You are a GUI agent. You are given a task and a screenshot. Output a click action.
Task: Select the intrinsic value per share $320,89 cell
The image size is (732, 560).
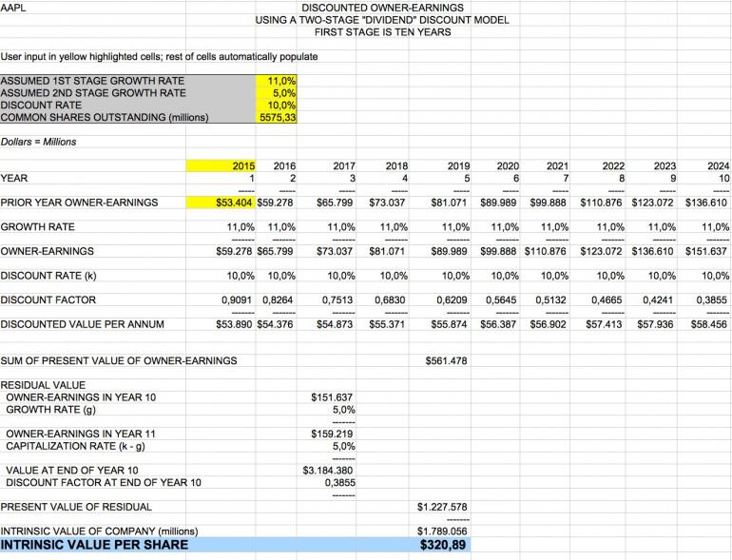click(442, 545)
